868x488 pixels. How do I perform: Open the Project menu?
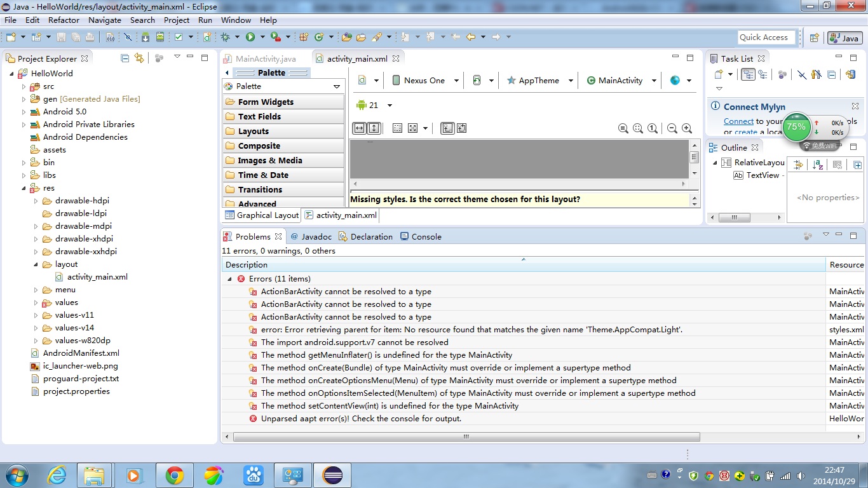pyautogui.click(x=177, y=20)
